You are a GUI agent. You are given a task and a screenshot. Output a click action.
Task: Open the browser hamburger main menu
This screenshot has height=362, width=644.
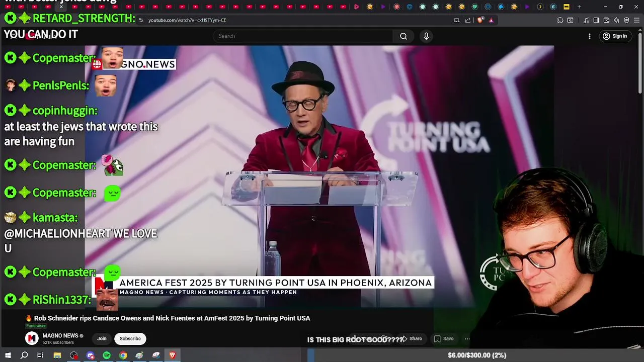(x=636, y=20)
